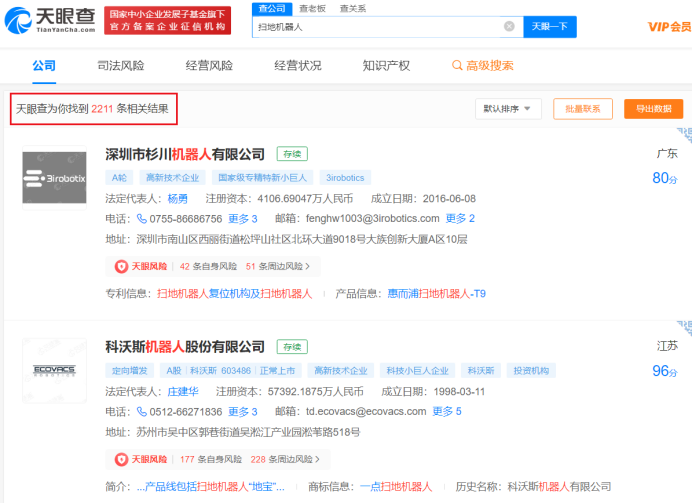Click the 批量联系 button

tap(582, 109)
